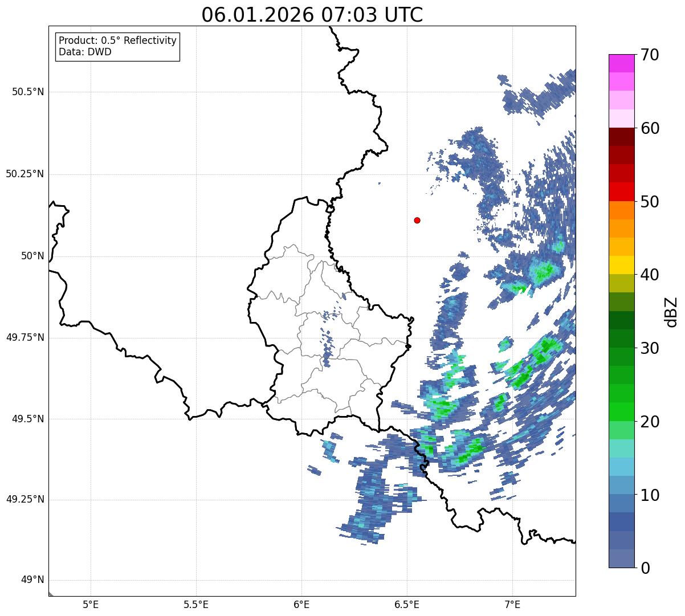
Task: Click the 50 tick label on colorbar
Action: point(650,202)
